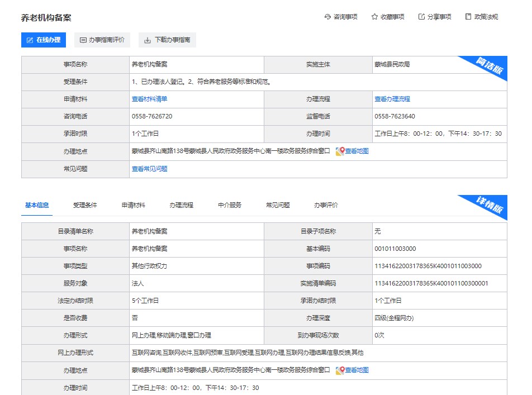This screenshot has width=532, height=395.
Task: Click the 目录子项名称 value 无
Action: [x=378, y=231]
